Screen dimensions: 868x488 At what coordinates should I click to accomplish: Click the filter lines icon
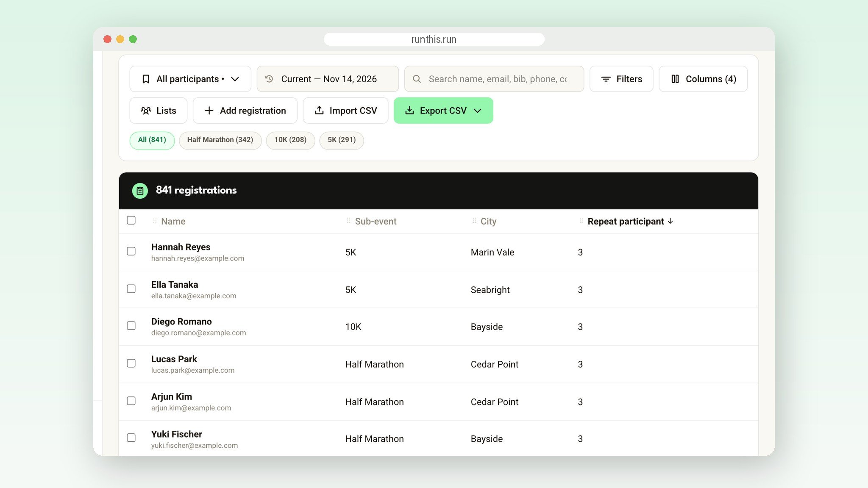click(x=606, y=79)
